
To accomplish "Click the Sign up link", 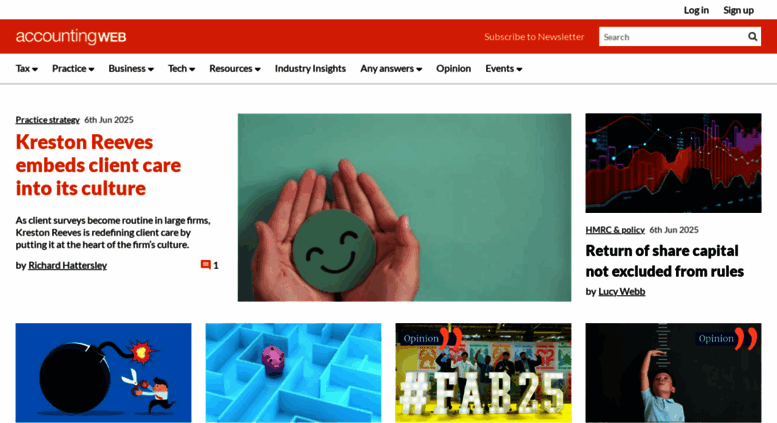I will [x=738, y=10].
